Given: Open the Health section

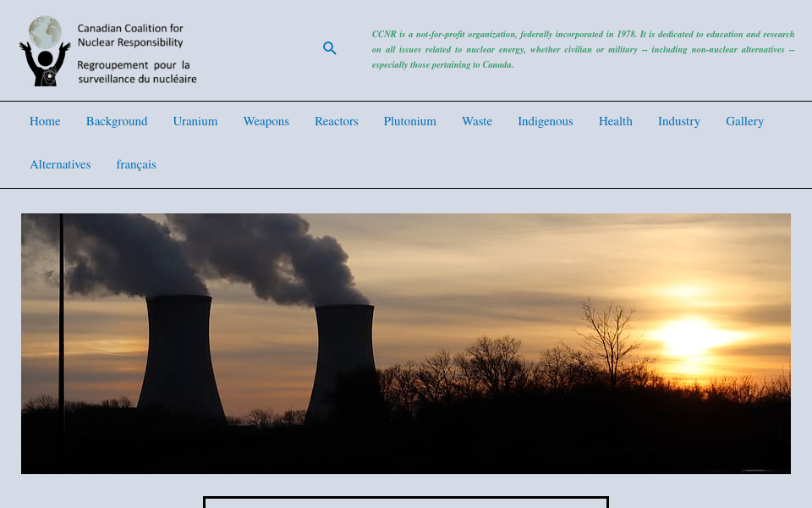Looking at the screenshot, I should click(615, 121).
